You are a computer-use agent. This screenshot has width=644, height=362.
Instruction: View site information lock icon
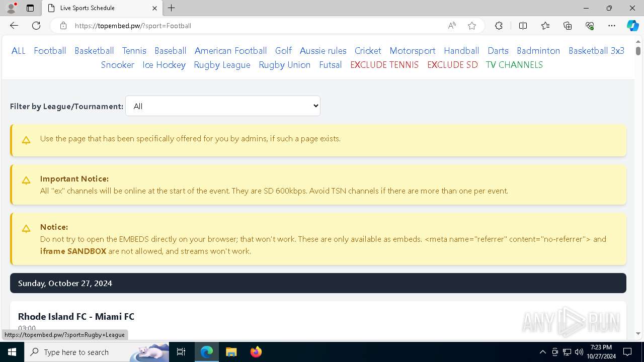click(63, 26)
